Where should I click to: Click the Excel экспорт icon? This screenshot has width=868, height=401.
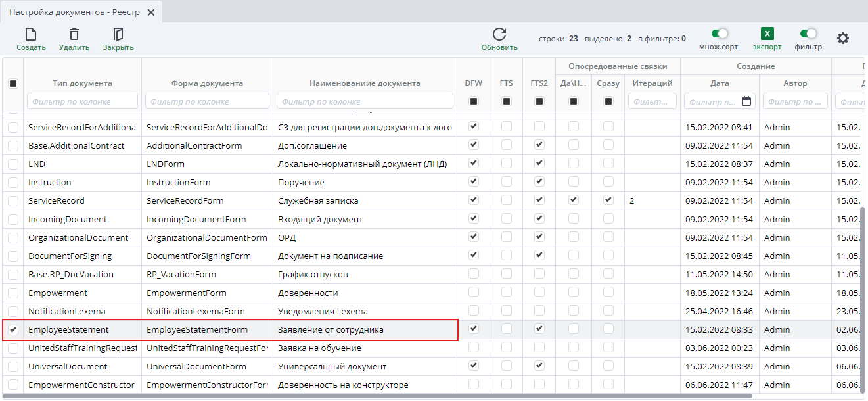pos(767,34)
